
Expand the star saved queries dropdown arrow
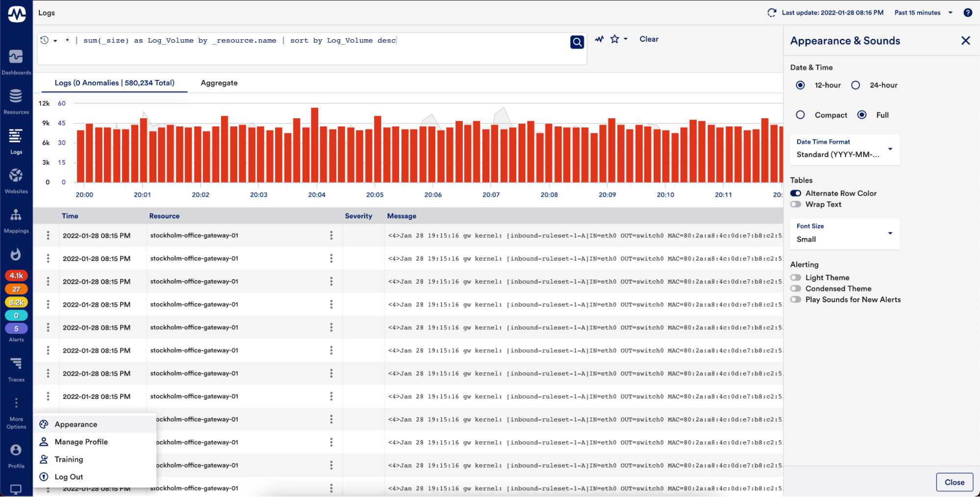pos(626,39)
